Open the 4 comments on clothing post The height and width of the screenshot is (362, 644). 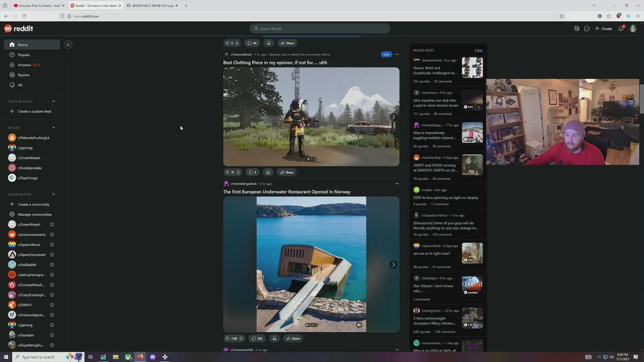pos(252,172)
